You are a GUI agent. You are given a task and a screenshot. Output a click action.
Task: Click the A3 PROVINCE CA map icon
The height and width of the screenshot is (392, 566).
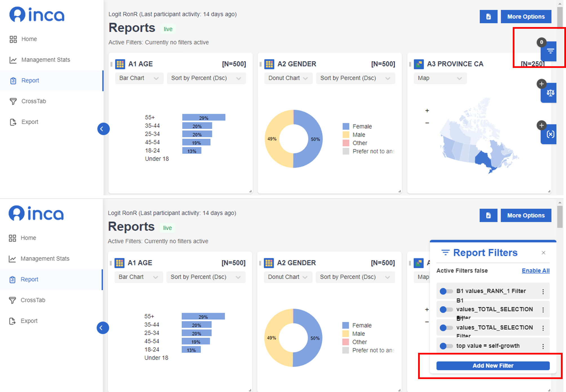419,64
